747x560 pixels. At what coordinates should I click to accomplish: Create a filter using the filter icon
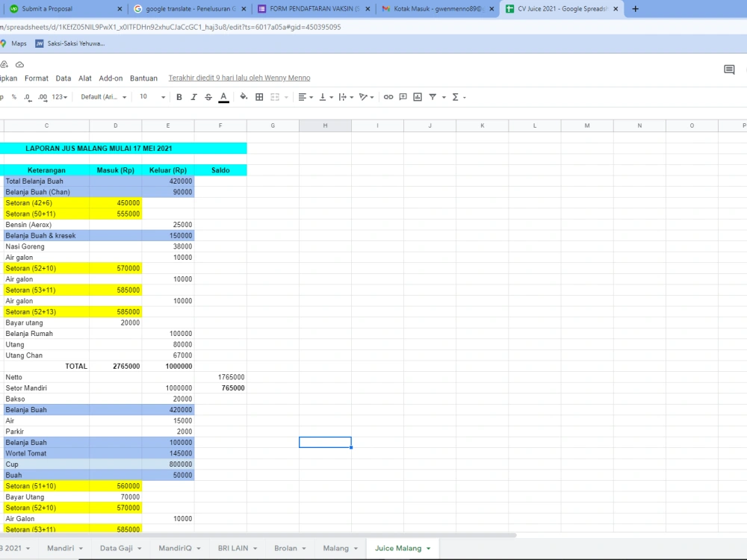[x=433, y=97]
